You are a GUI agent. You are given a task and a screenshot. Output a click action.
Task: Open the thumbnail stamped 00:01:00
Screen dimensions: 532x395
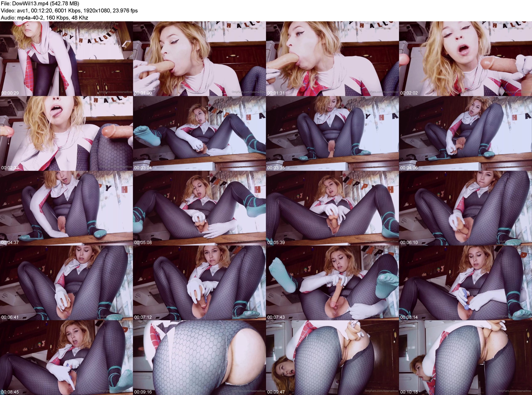tap(199, 59)
